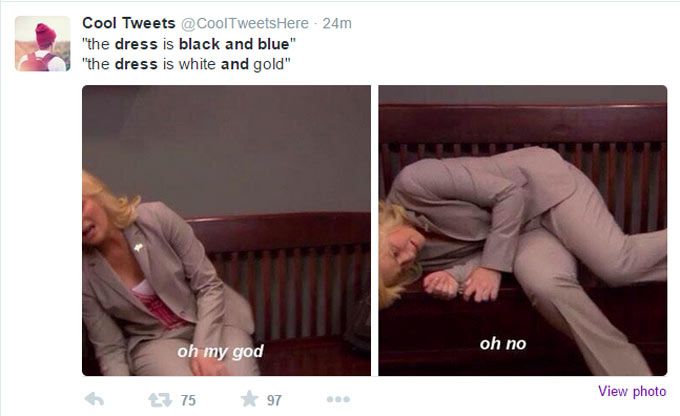Favorite the tweet with the star icon
The height and width of the screenshot is (416, 680).
pyautogui.click(x=249, y=399)
